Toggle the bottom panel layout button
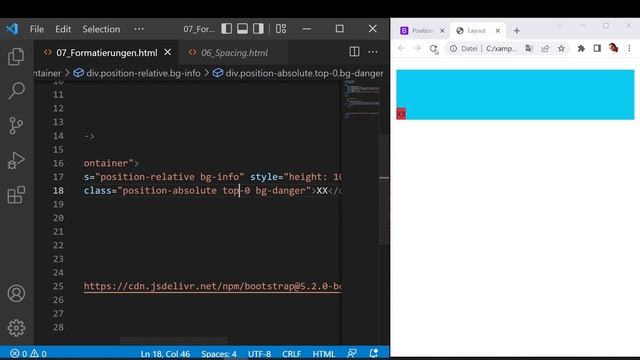The height and width of the screenshot is (360, 640). [x=242, y=29]
